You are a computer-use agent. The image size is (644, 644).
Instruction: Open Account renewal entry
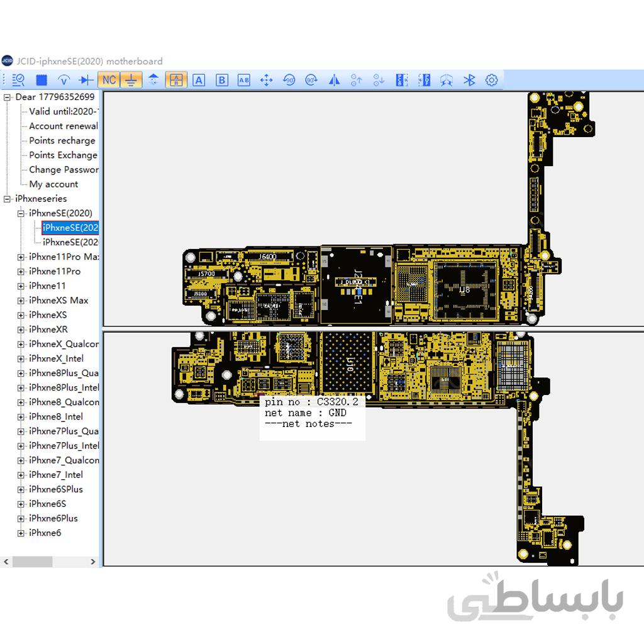coord(64,126)
